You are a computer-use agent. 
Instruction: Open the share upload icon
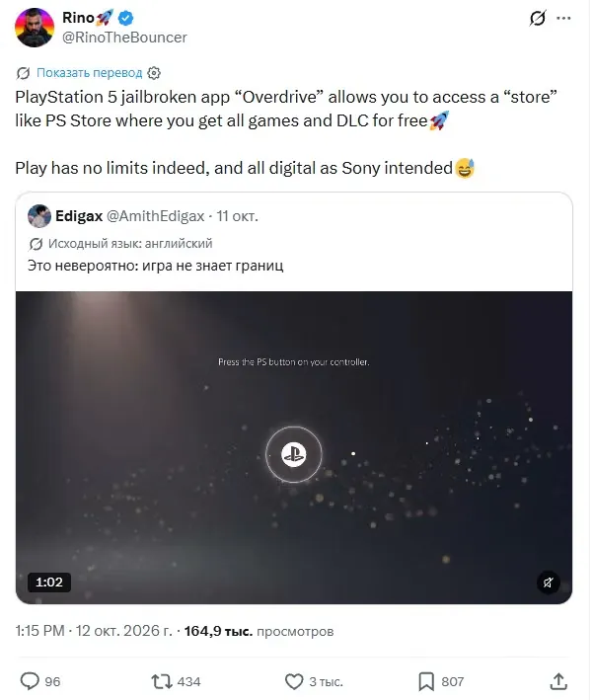point(558,681)
